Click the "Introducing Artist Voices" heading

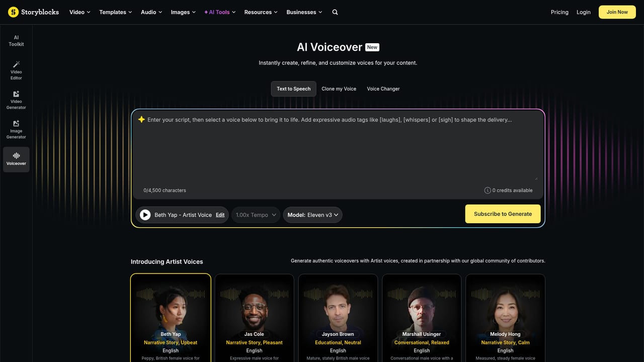[167, 261]
